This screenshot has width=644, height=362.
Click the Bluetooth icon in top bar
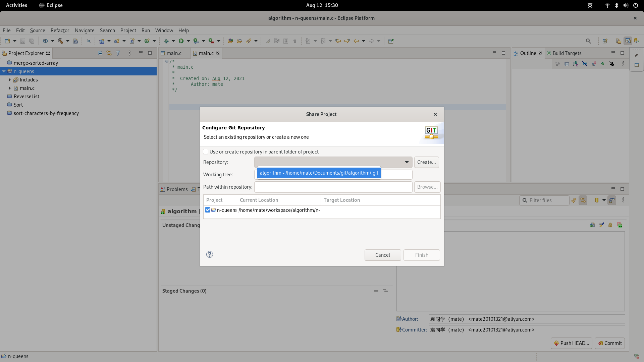tap(616, 5)
